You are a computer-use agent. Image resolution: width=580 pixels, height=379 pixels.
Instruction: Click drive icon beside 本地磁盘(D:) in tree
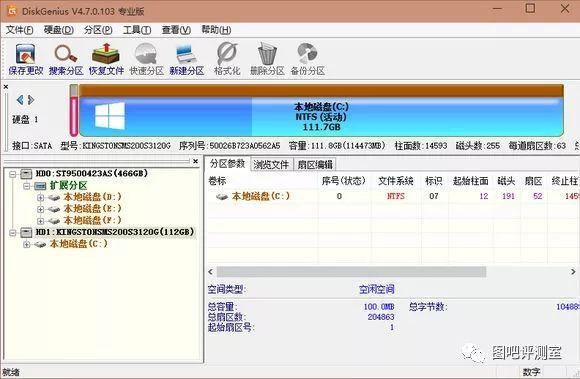[54, 197]
